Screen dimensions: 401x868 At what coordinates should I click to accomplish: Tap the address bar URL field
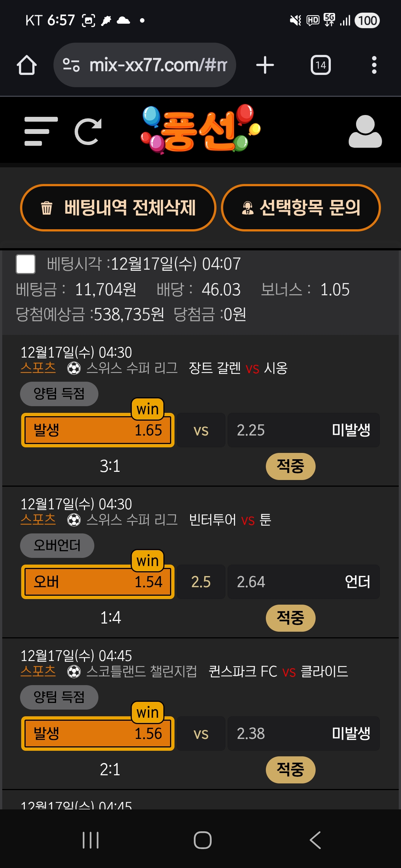[x=158, y=65]
